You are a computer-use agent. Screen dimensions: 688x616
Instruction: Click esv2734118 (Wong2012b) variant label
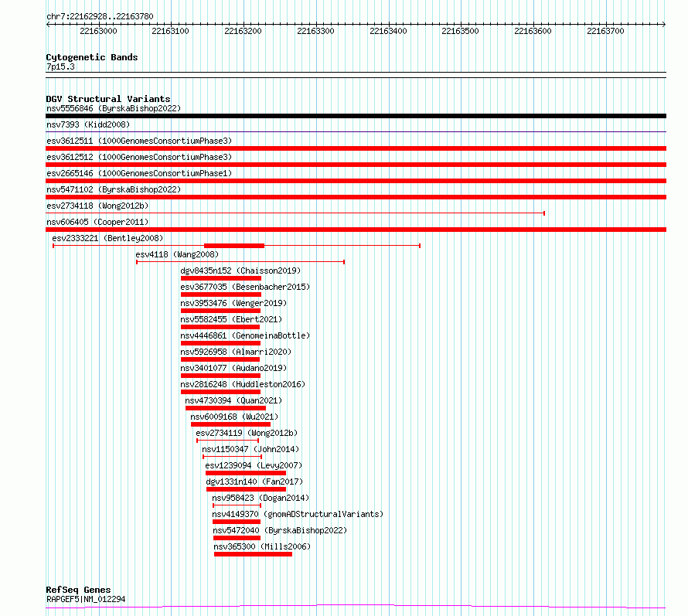pyautogui.click(x=97, y=206)
